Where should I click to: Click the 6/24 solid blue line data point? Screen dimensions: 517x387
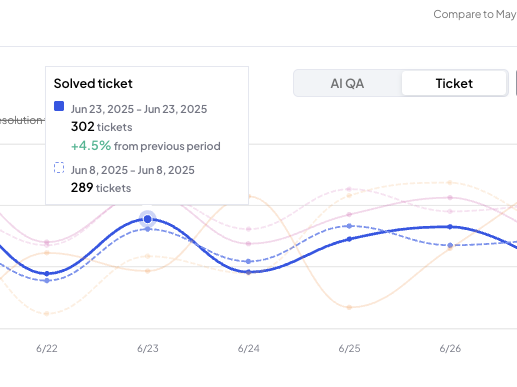pyautogui.click(x=248, y=272)
